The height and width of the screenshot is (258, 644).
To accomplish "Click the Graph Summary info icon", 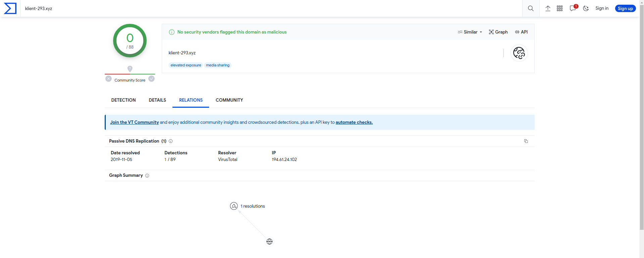I will coord(147,175).
